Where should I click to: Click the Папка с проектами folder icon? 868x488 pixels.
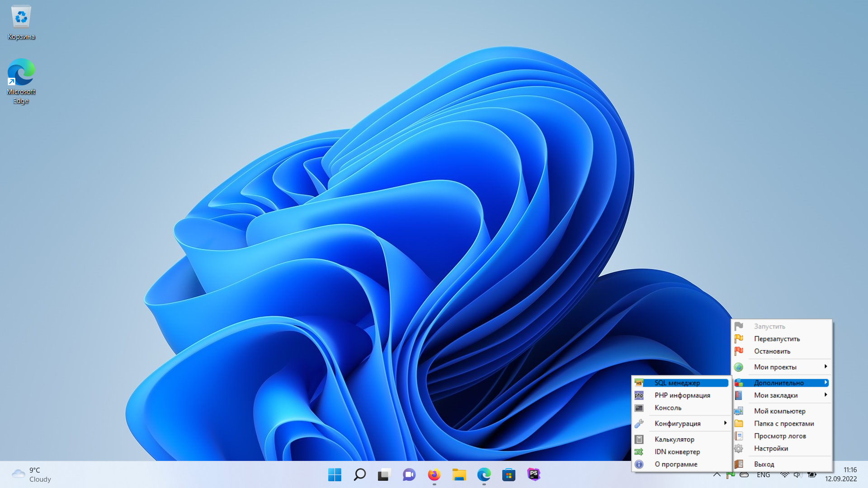click(x=739, y=423)
